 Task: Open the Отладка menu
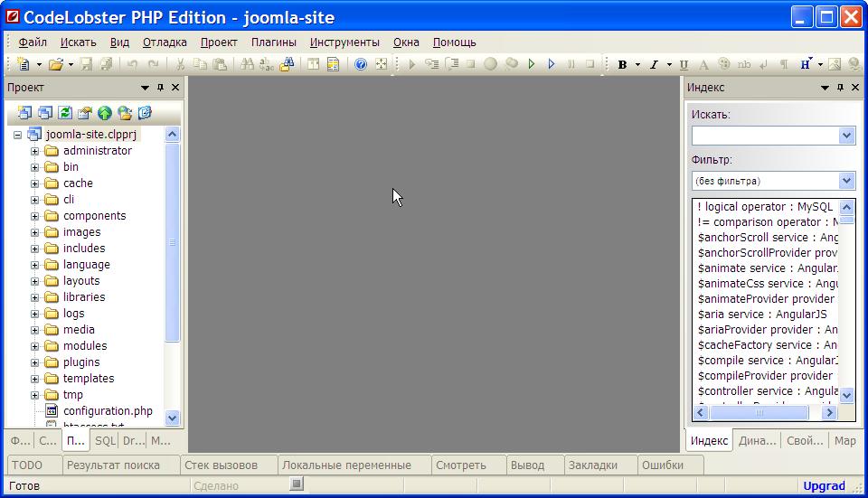tap(165, 42)
